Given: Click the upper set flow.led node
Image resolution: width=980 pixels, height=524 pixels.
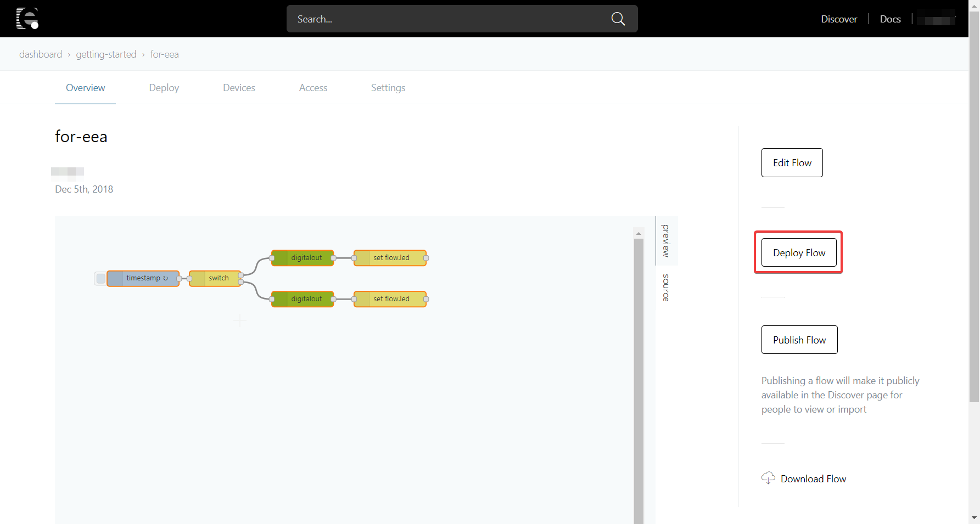Looking at the screenshot, I should pyautogui.click(x=391, y=257).
